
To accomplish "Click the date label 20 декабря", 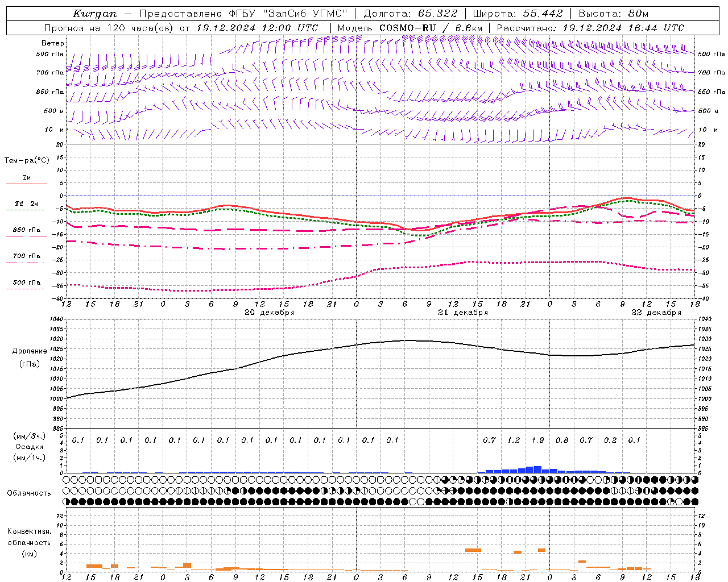I will tap(269, 313).
